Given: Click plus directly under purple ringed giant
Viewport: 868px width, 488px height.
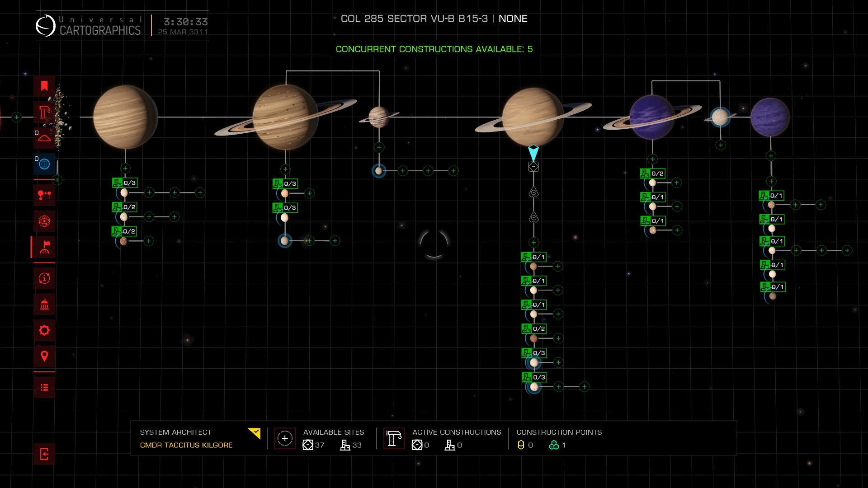Looking at the screenshot, I should point(652,159).
